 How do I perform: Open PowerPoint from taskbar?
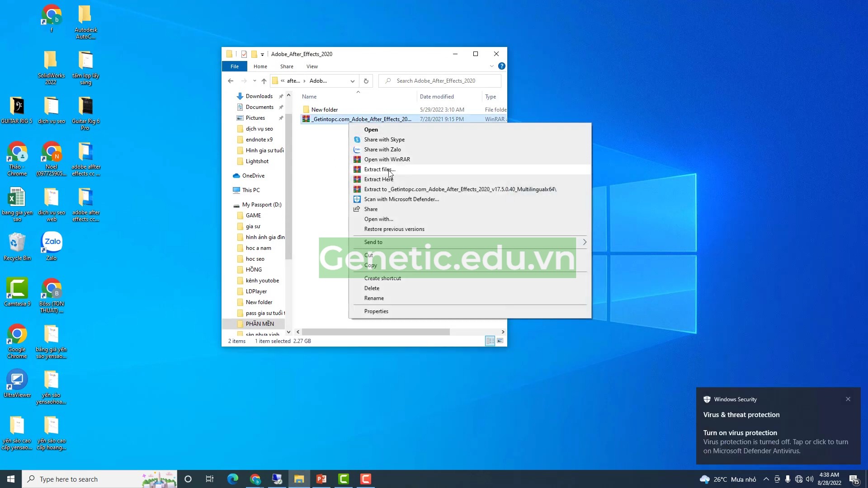[321, 479]
